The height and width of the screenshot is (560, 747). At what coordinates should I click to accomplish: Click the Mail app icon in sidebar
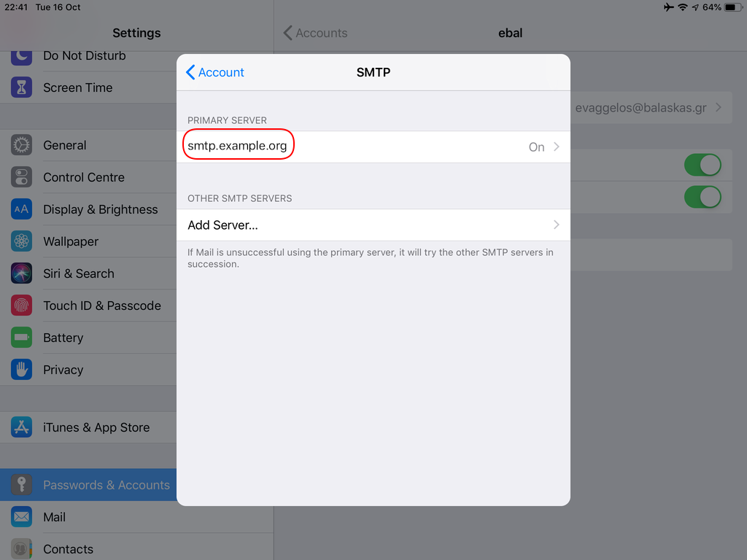click(x=22, y=517)
